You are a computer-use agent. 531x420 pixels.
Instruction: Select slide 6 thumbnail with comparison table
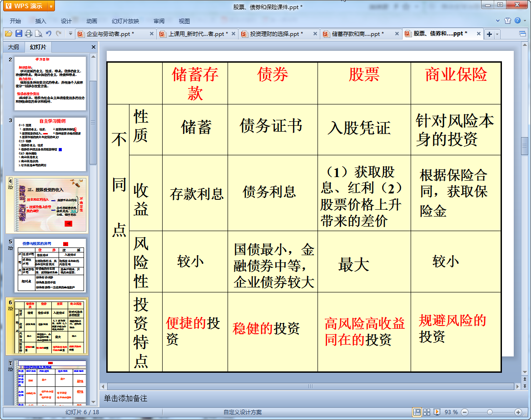pyautogui.click(x=50, y=326)
